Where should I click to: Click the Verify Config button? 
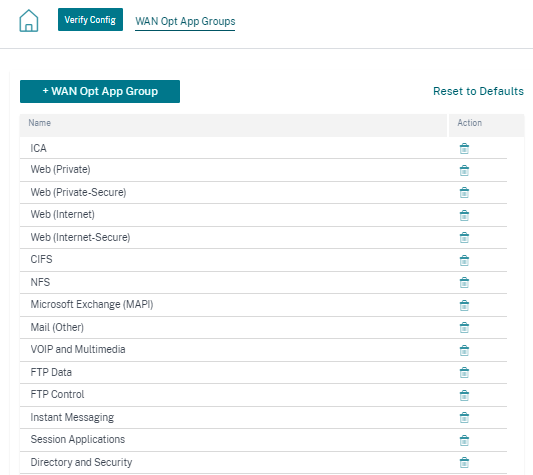click(90, 20)
